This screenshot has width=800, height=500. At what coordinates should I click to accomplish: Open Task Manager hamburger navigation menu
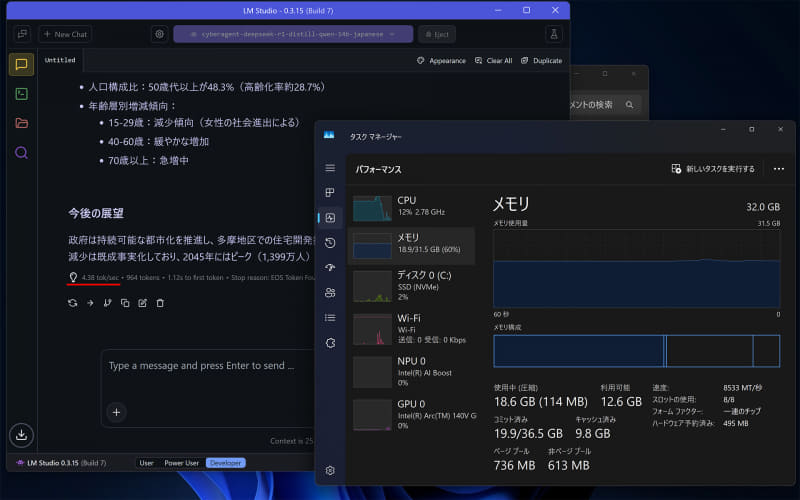pos(330,168)
